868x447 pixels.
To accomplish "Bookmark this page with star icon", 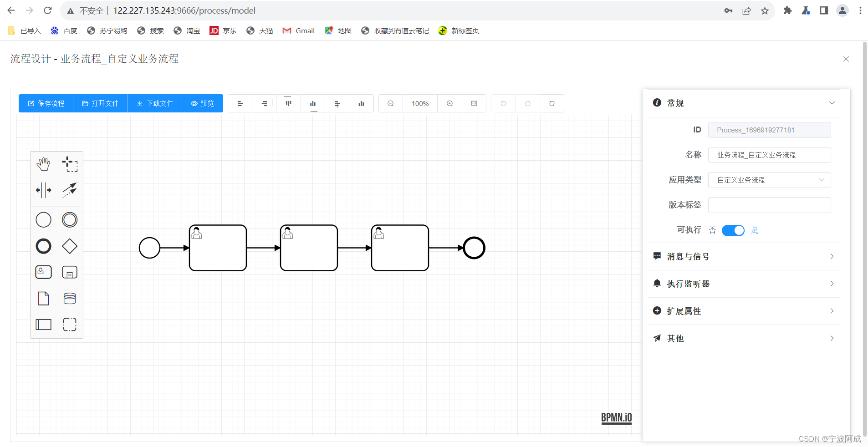I will pos(765,10).
